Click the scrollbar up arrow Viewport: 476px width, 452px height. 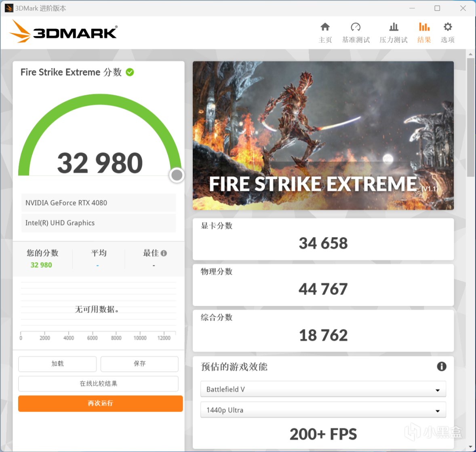pos(470,54)
